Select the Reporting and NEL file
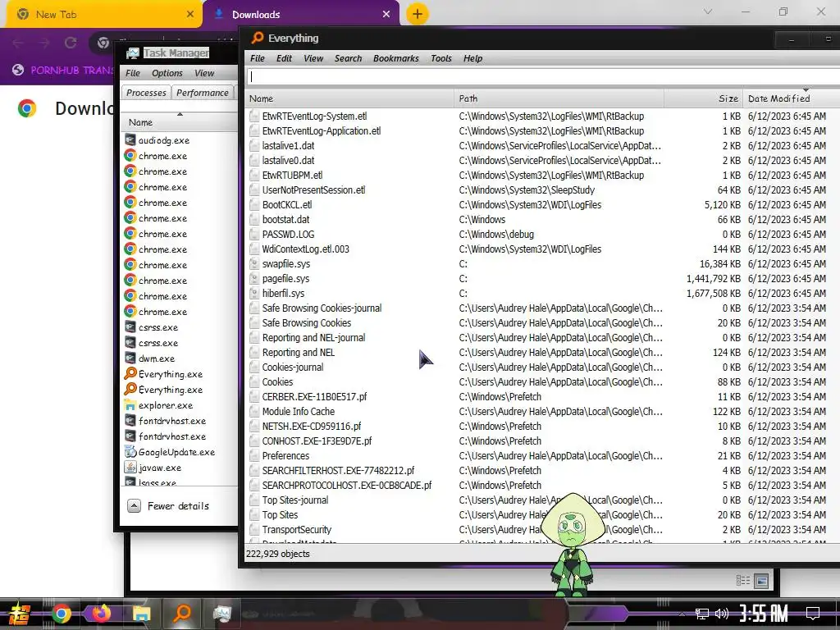 pyautogui.click(x=299, y=353)
